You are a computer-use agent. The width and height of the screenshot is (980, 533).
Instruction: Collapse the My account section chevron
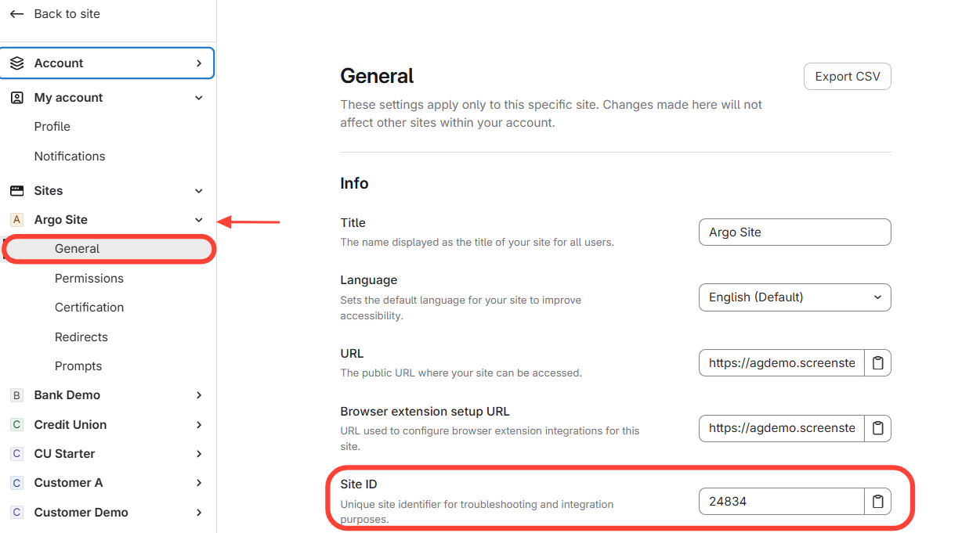click(199, 98)
